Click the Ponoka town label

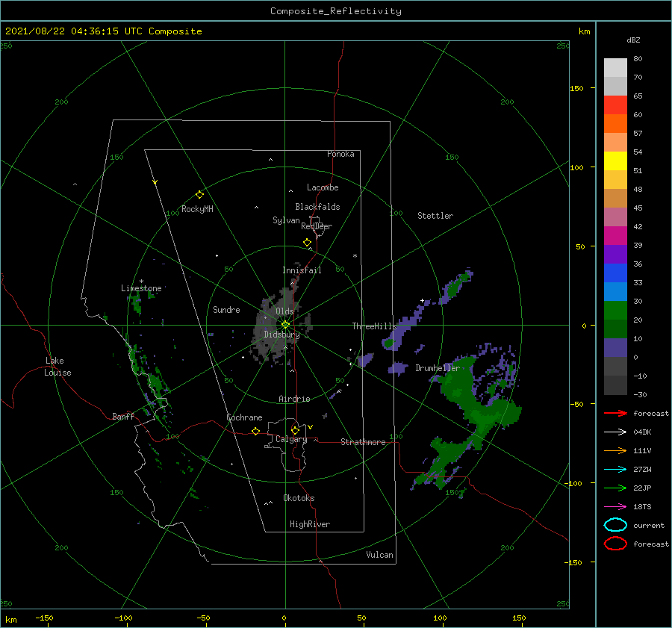(340, 154)
